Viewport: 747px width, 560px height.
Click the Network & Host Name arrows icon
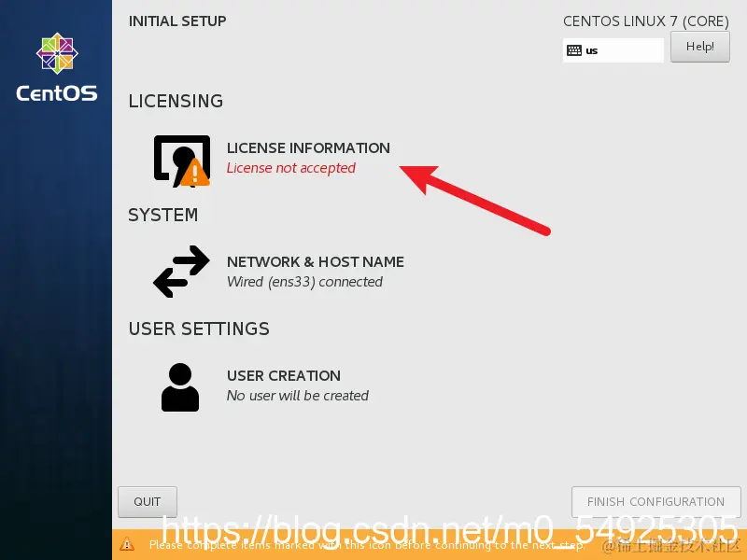(181, 272)
